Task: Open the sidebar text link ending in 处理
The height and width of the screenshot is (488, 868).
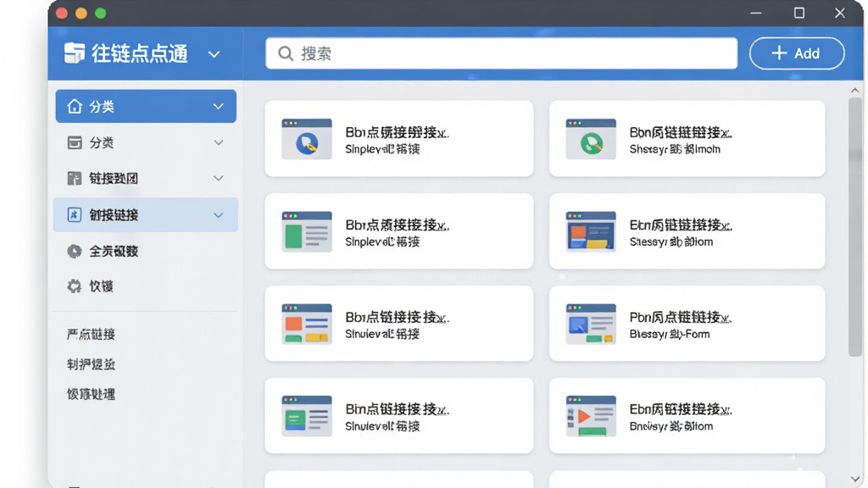Action: tap(91, 394)
